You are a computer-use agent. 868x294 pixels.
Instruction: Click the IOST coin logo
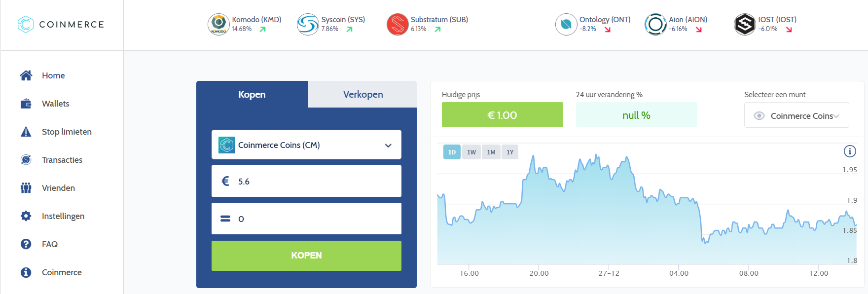click(x=745, y=24)
